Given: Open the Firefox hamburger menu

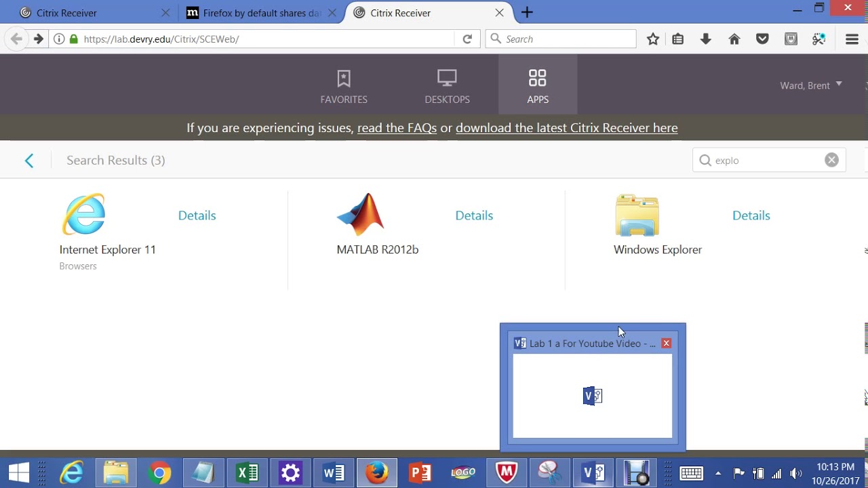Looking at the screenshot, I should coord(852,39).
